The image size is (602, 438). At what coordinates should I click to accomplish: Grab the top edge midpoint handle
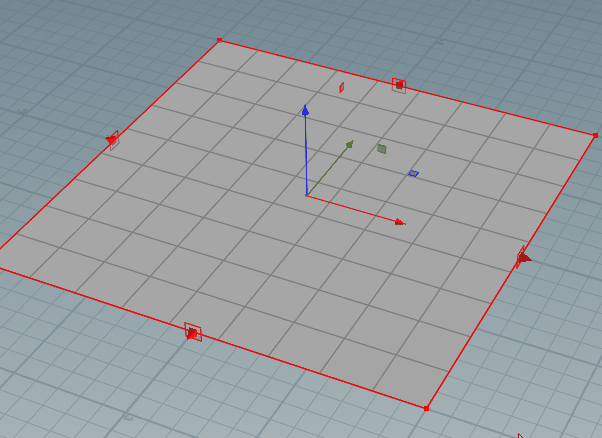tap(399, 85)
